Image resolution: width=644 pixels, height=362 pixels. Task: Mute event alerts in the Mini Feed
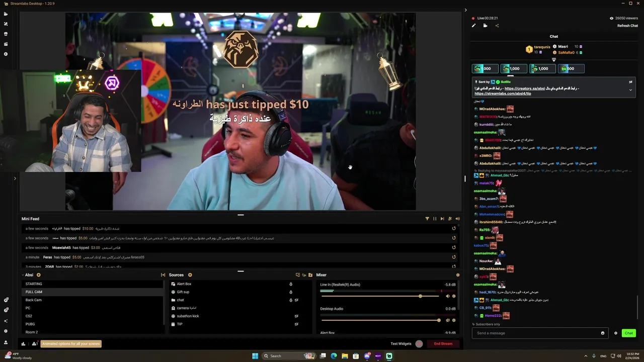[450, 219]
